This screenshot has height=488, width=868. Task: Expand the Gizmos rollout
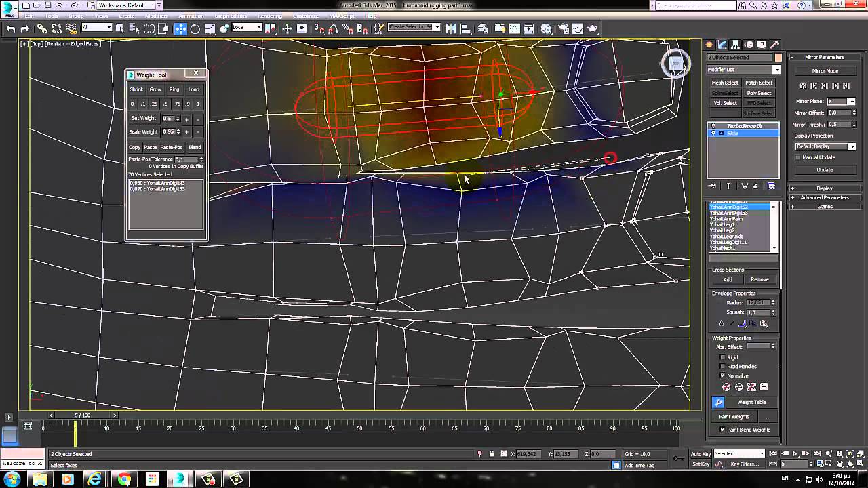pyautogui.click(x=825, y=207)
